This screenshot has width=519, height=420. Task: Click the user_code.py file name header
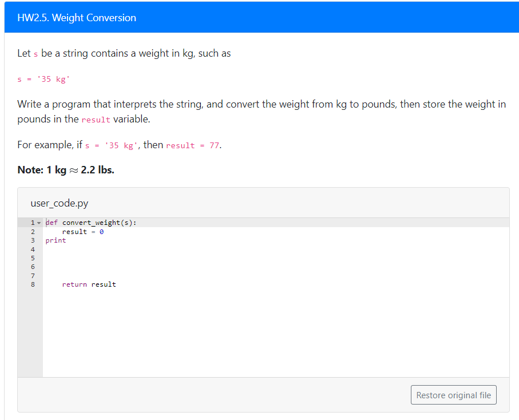point(60,203)
